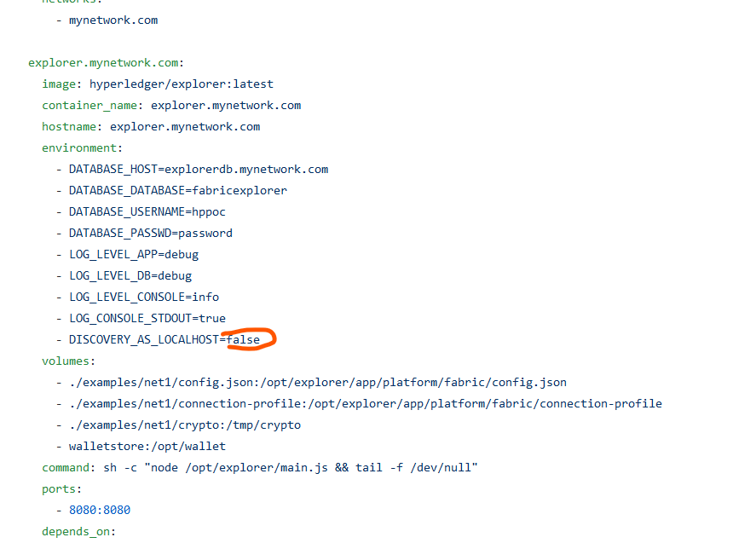Select the mynetwork.com network entry
This screenshot has width=756, height=543.
(x=113, y=20)
